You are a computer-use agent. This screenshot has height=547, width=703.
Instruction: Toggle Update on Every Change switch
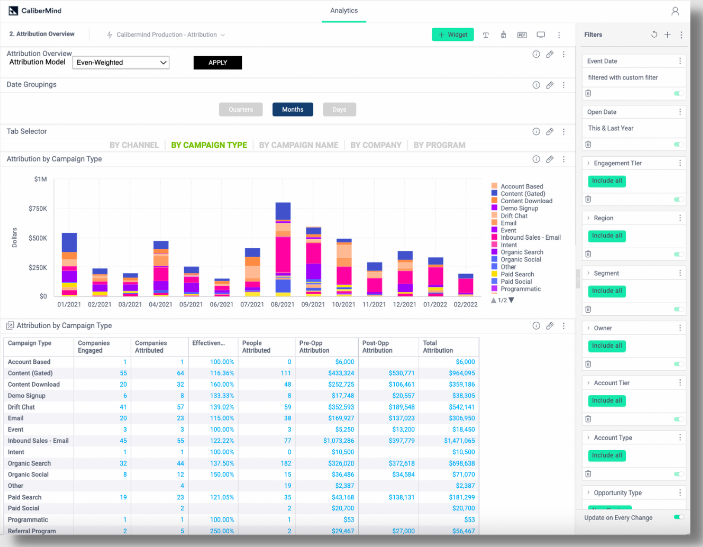click(679, 517)
